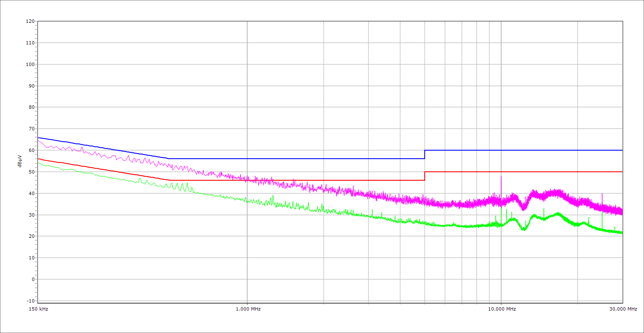Click the magenta trace dip near 12 MHz
644x333 pixels.
(x=524, y=208)
